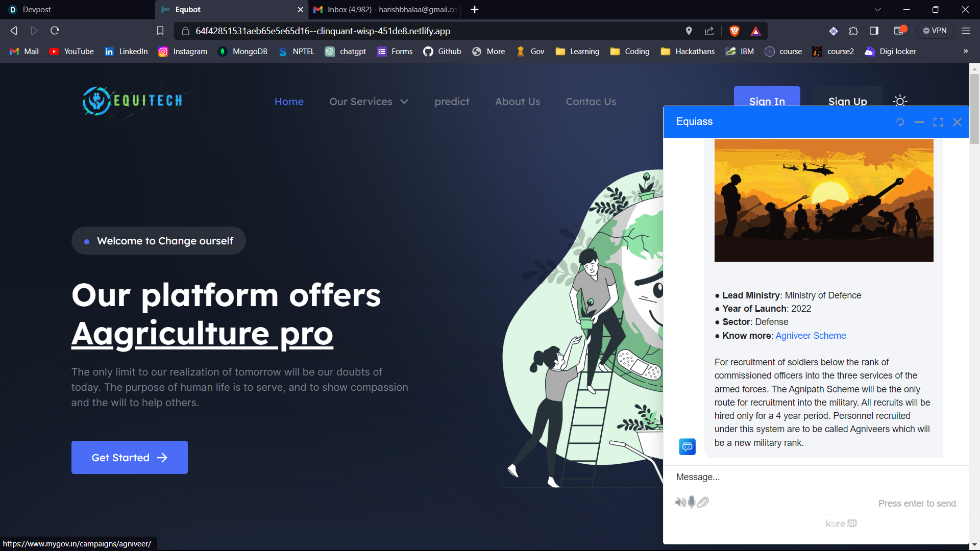The image size is (980, 551).
Task: Open the predict nav menu item
Action: (x=452, y=102)
